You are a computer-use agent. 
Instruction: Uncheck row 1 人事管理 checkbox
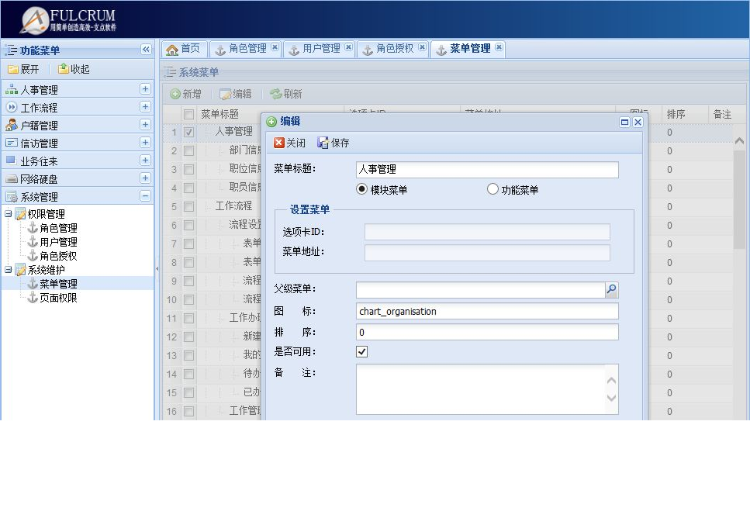[x=189, y=133]
